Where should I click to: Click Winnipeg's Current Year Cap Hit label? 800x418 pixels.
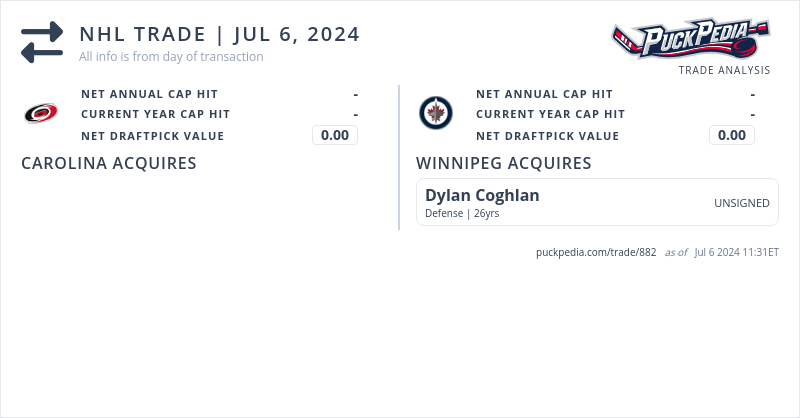pyautogui.click(x=550, y=114)
